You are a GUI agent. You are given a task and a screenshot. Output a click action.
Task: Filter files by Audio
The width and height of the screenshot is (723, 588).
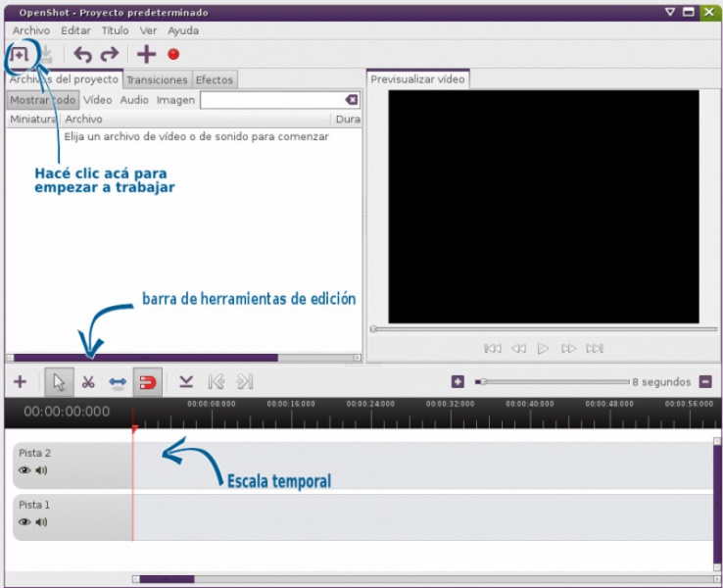(x=134, y=100)
